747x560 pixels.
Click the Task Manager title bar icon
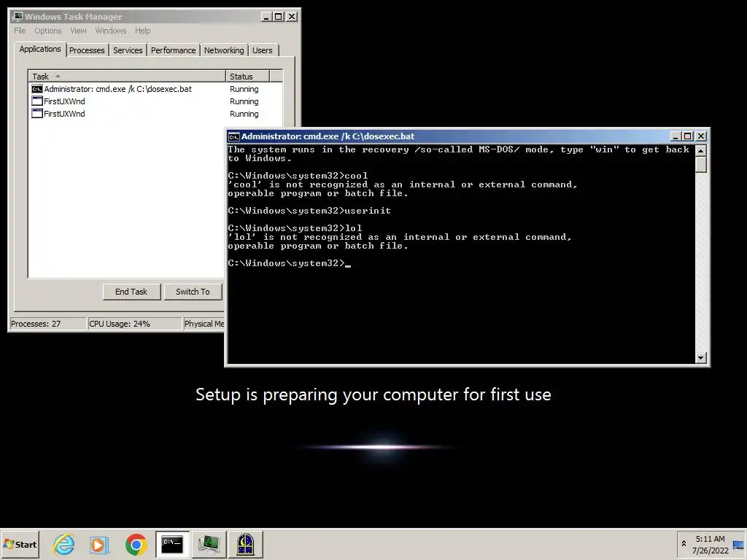click(18, 17)
